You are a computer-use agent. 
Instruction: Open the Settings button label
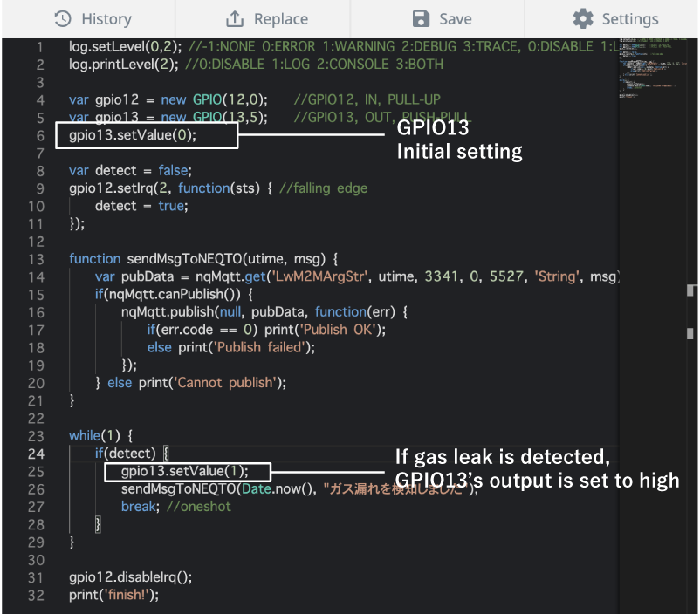630,19
